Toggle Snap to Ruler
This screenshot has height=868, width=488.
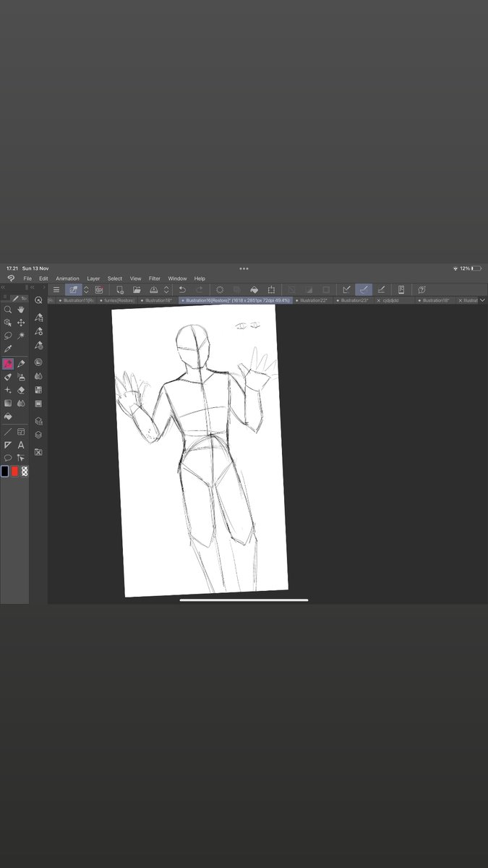pos(346,290)
